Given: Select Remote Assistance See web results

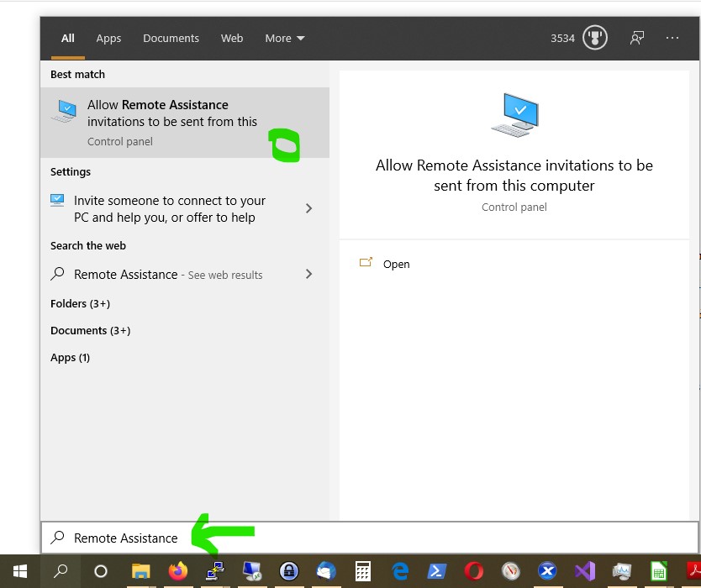Looking at the screenshot, I should point(168,275).
